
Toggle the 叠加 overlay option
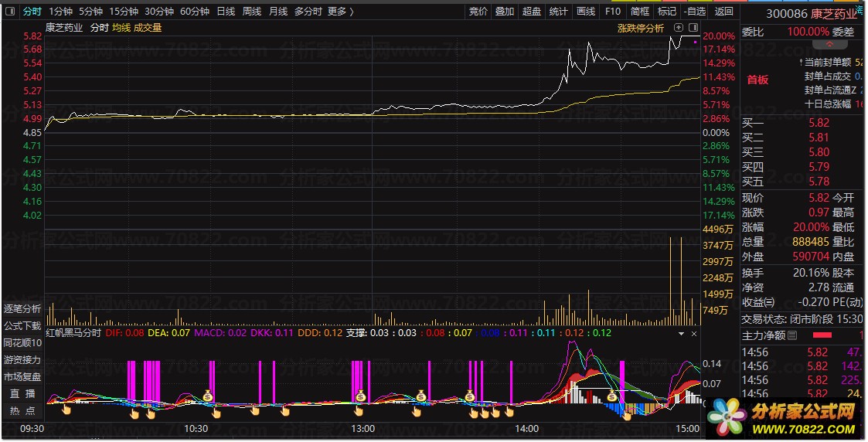(505, 12)
